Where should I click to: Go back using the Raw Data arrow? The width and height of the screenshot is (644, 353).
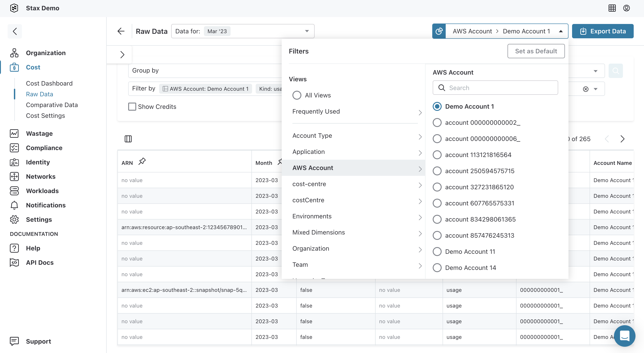(x=121, y=31)
